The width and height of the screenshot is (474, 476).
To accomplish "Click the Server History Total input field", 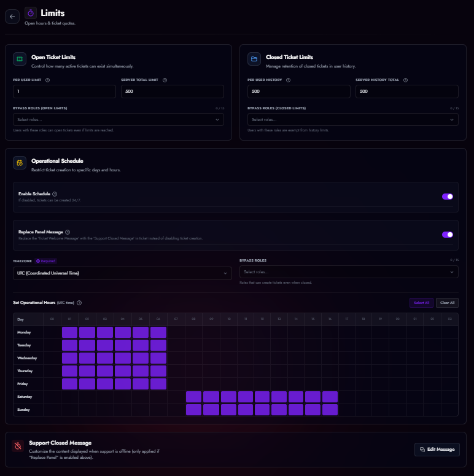I will pos(407,92).
